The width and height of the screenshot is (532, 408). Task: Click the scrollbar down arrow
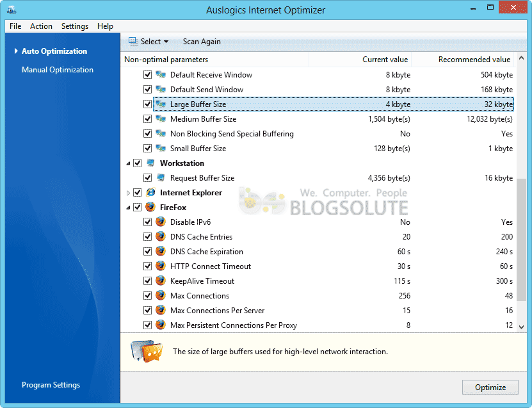point(522,327)
